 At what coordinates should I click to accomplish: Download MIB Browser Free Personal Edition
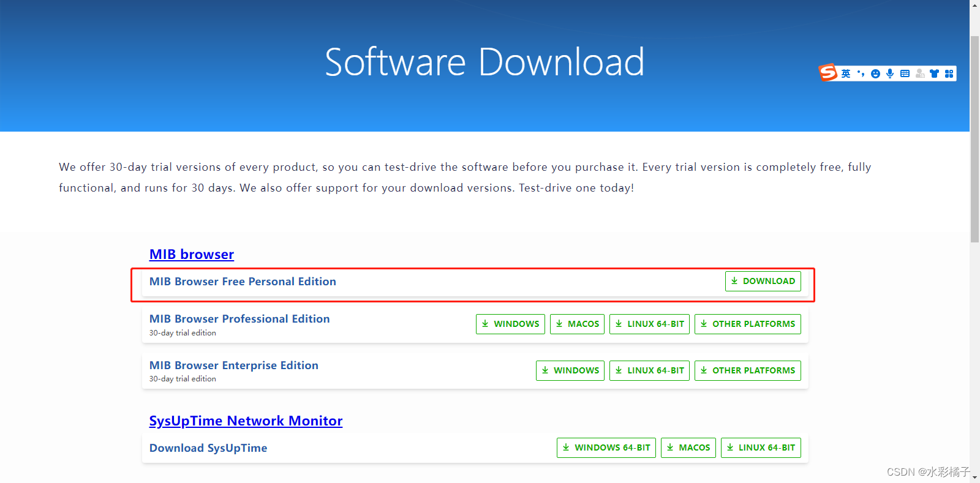763,281
